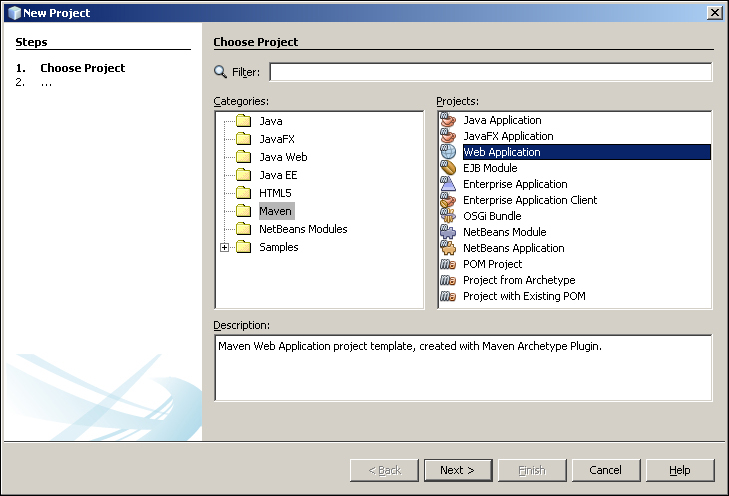Image resolution: width=729 pixels, height=496 pixels.
Task: Click the Java EE folder icon
Action: tap(243, 175)
